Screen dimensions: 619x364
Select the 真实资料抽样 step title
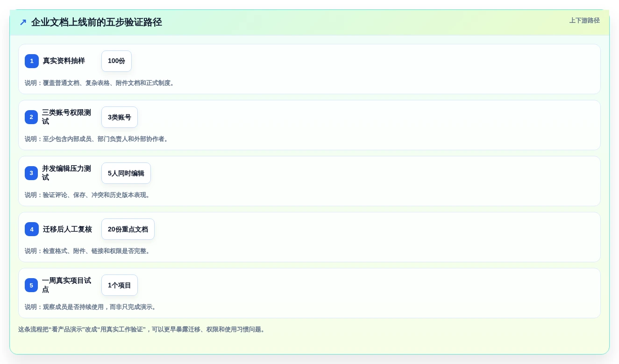pos(64,61)
